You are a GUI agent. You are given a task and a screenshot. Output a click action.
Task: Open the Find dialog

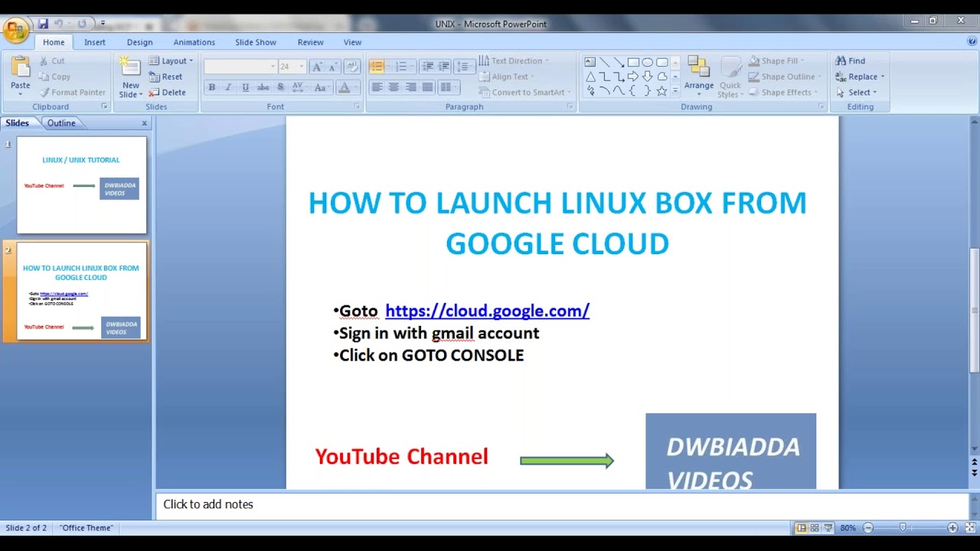click(851, 60)
